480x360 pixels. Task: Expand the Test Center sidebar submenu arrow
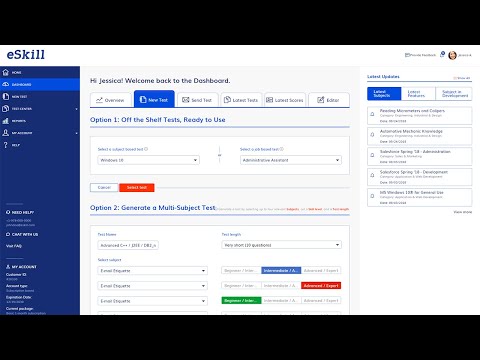pyautogui.click(x=76, y=109)
